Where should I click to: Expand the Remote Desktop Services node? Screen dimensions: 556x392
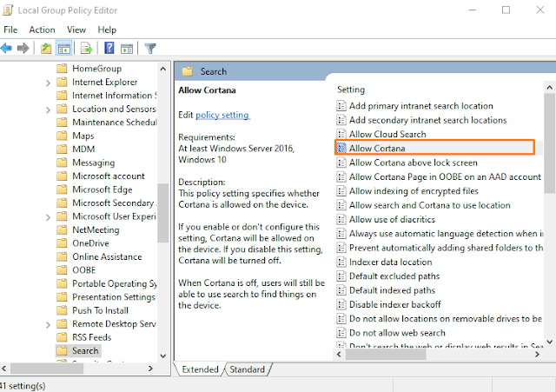(49, 325)
